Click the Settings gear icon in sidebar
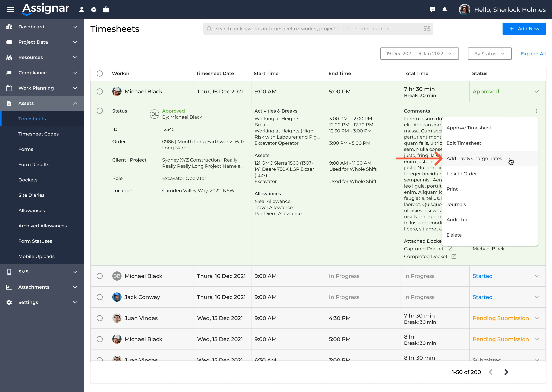The image size is (552, 392). point(9,302)
